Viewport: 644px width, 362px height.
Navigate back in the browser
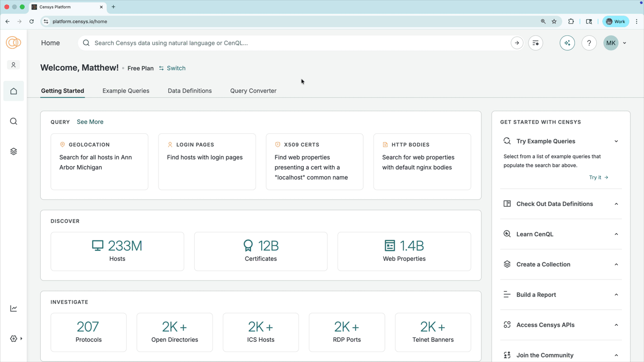[x=8, y=22]
